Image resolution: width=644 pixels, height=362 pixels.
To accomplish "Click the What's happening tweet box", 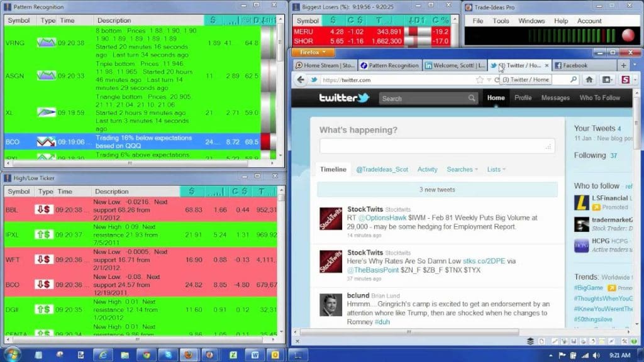I will (x=437, y=146).
